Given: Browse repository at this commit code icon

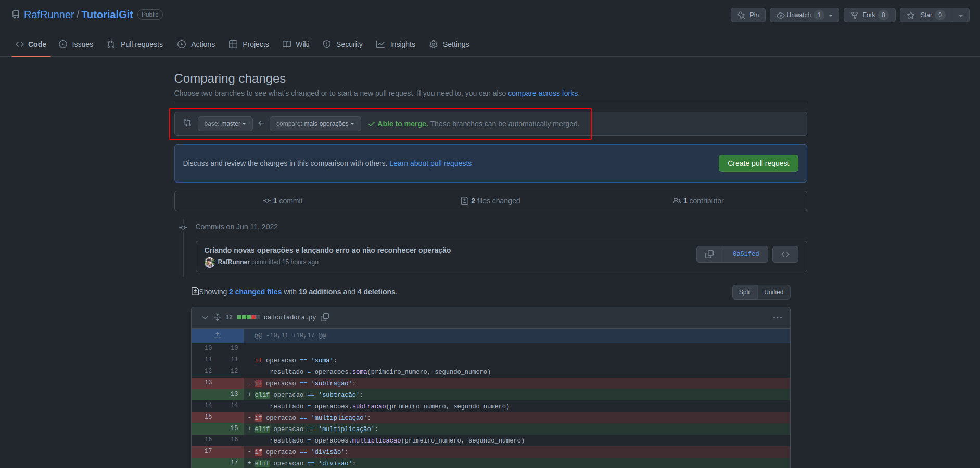Looking at the screenshot, I should click(x=785, y=254).
